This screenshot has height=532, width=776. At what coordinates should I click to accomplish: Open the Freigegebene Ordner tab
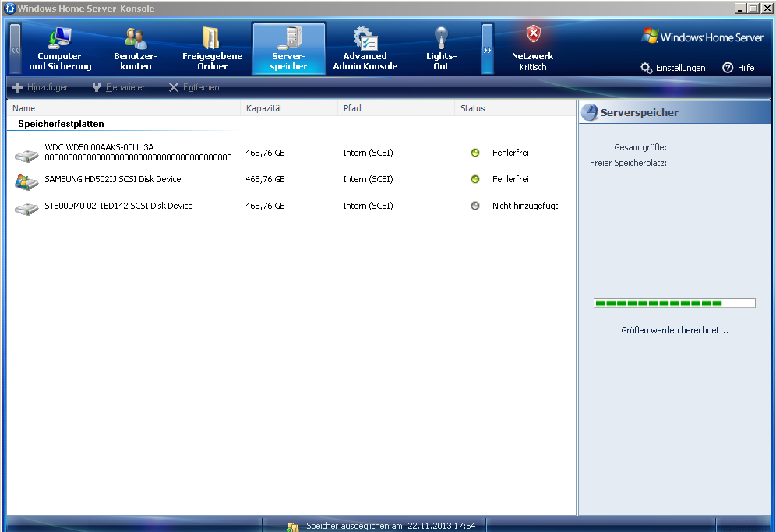pos(213,48)
